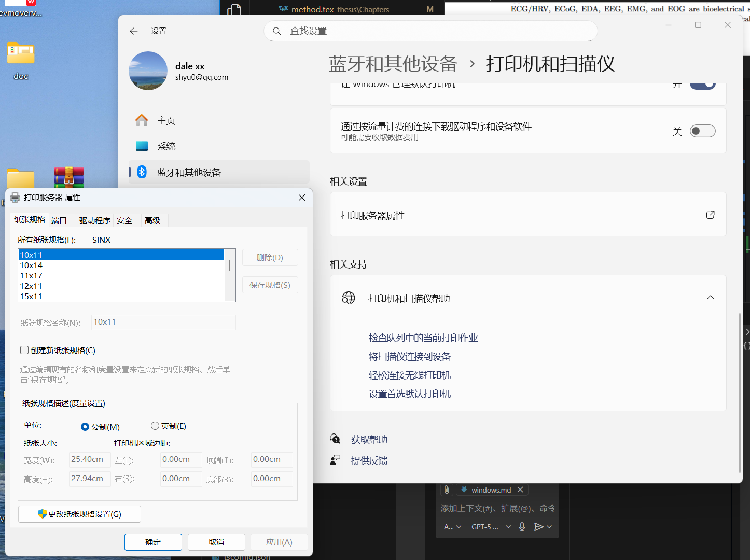
Task: Open 主页 via the home icon
Action: (142, 120)
